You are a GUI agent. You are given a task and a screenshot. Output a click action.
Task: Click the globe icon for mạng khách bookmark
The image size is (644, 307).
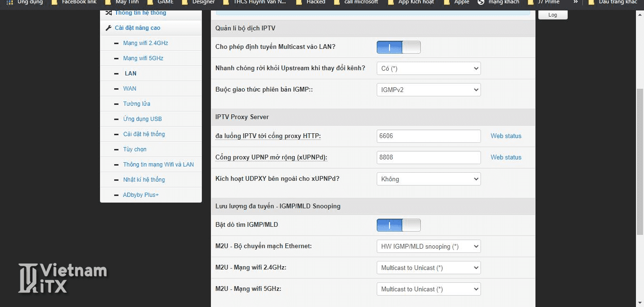click(x=481, y=2)
